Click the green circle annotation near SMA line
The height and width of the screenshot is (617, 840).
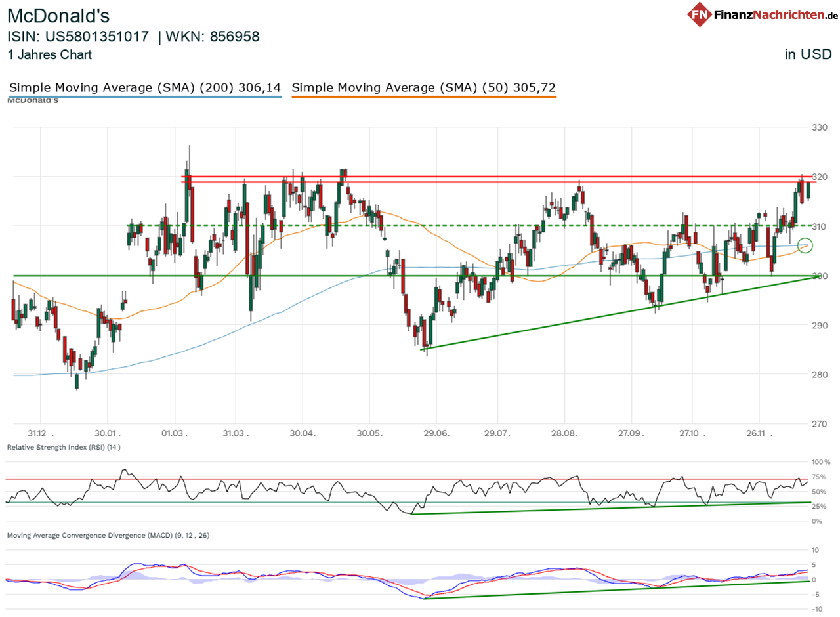[805, 245]
